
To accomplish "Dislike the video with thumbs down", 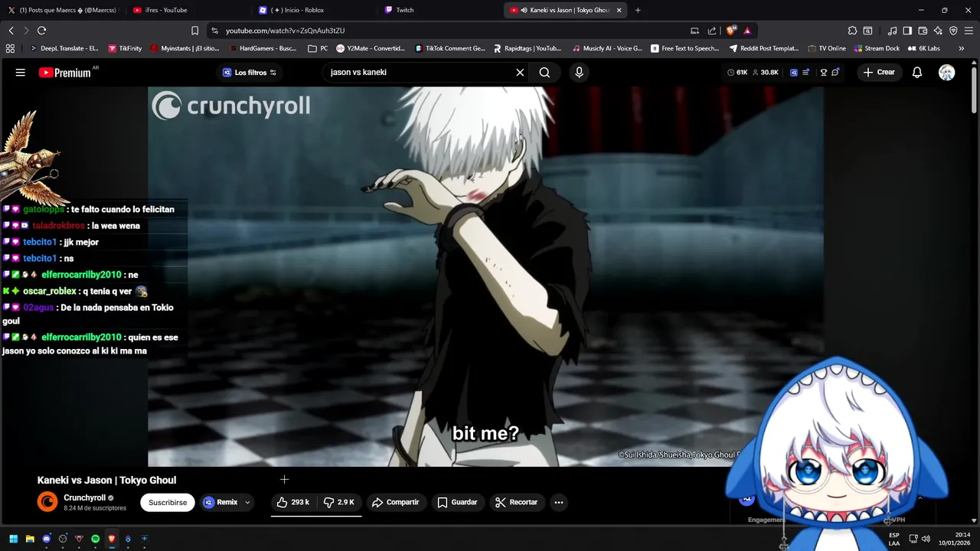I will coord(338,503).
